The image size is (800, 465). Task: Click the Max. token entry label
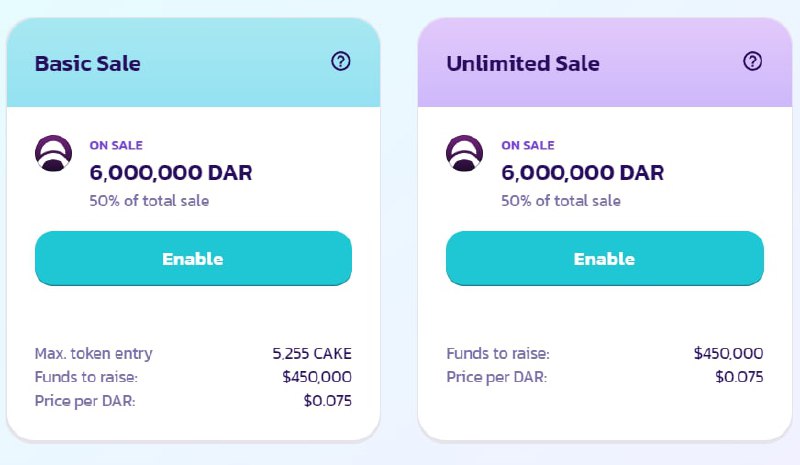click(x=94, y=353)
